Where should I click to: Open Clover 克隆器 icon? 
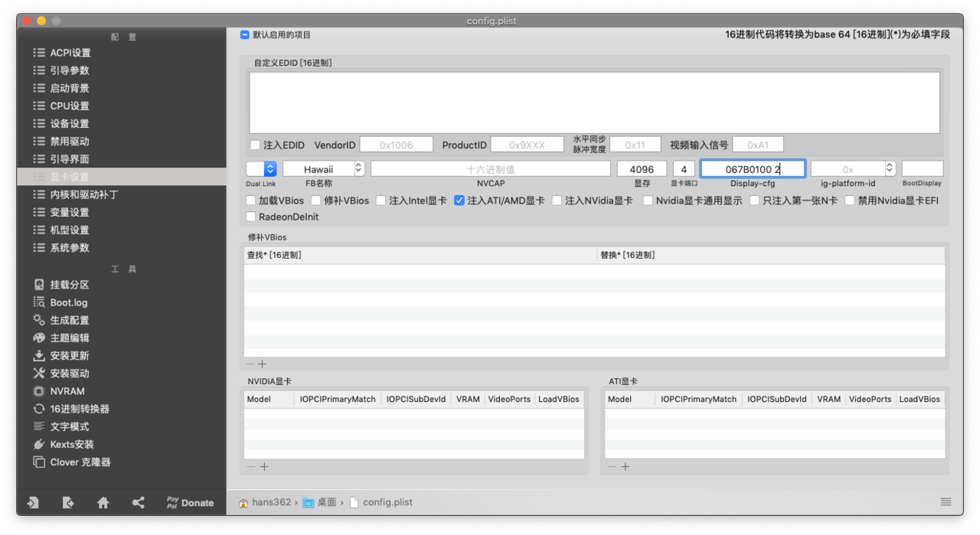coord(39,462)
